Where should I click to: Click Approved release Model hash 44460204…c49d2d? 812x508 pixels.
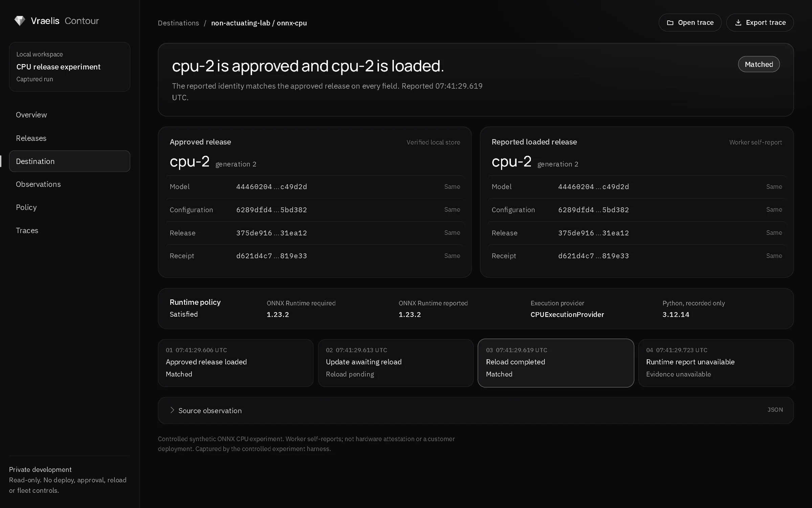271,187
